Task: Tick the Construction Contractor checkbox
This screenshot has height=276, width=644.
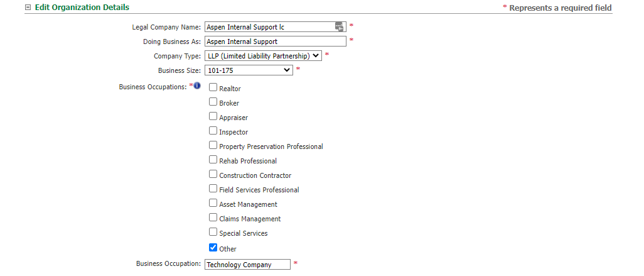Action: (x=213, y=174)
